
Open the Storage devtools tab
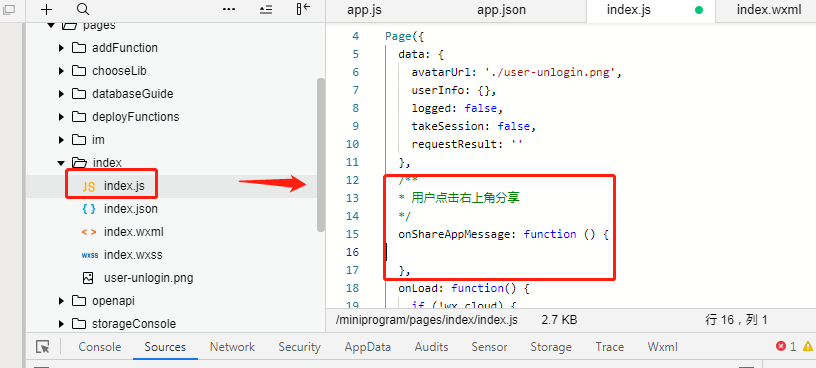click(551, 347)
